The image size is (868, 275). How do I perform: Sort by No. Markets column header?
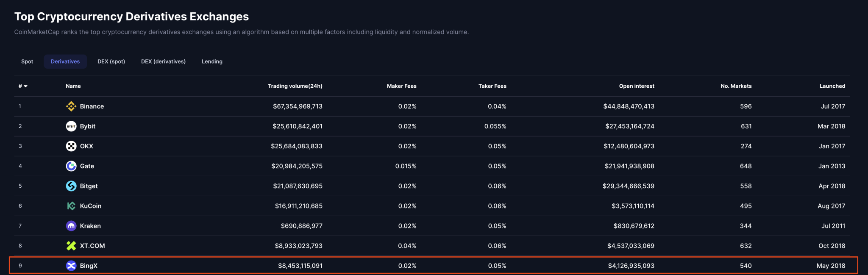[x=736, y=86]
